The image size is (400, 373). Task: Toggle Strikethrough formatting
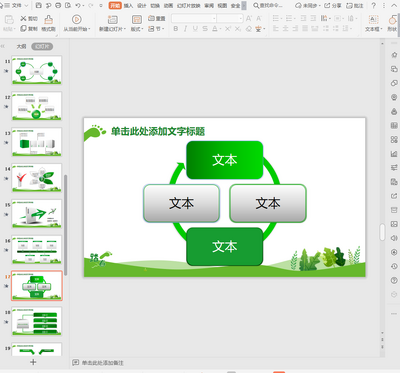[205, 29]
